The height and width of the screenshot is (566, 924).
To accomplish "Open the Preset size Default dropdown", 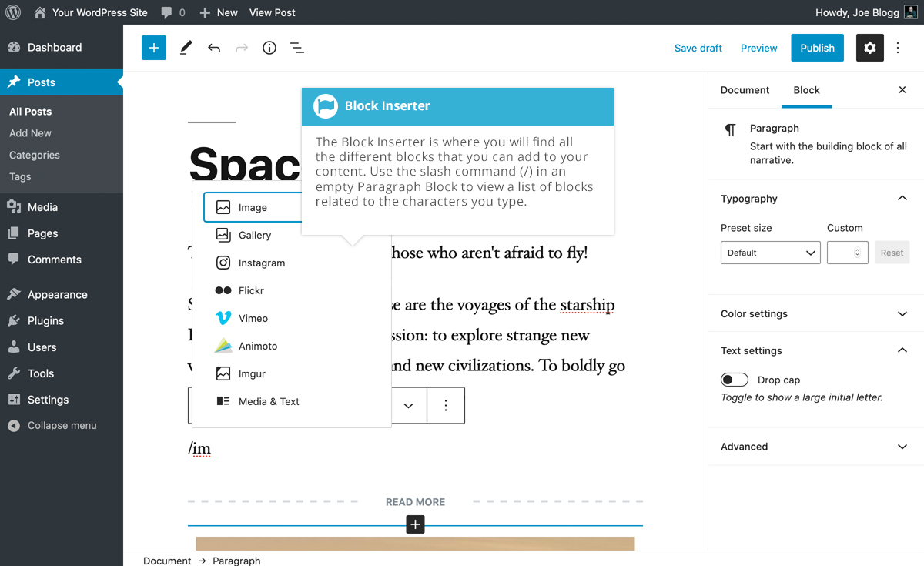I will pyautogui.click(x=770, y=253).
